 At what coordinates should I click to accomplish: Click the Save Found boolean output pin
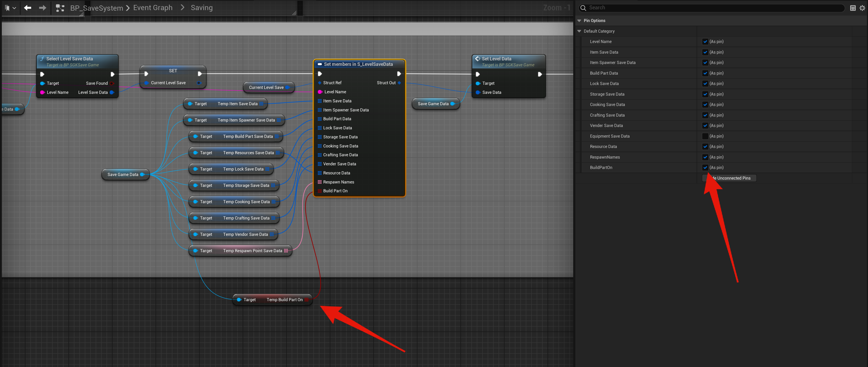[112, 83]
